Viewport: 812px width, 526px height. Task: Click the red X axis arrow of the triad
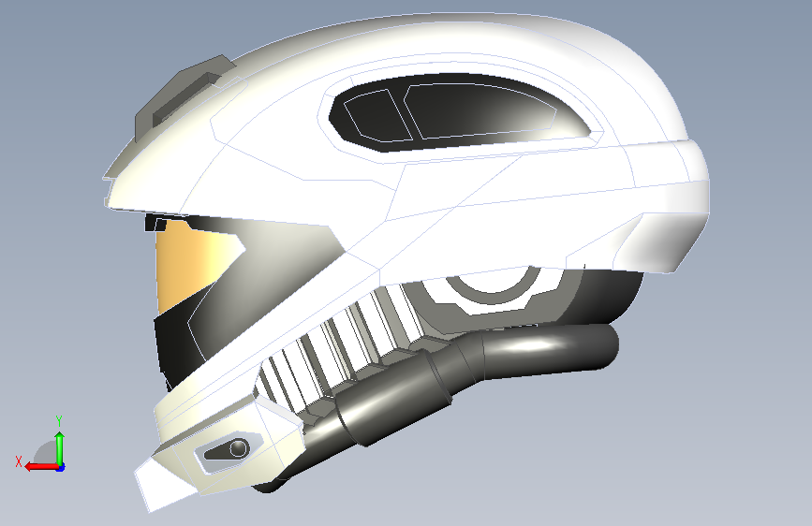coord(41,467)
